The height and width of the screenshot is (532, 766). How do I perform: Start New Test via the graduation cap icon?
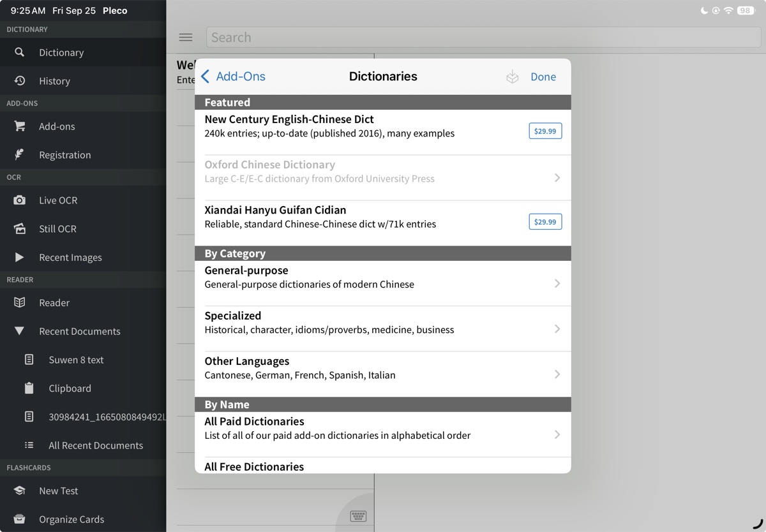pos(20,491)
